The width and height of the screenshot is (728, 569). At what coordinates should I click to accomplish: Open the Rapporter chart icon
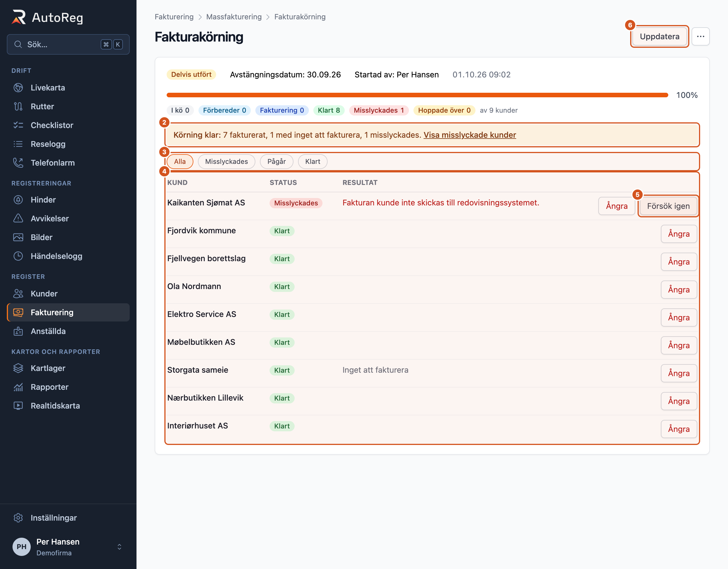tap(18, 387)
